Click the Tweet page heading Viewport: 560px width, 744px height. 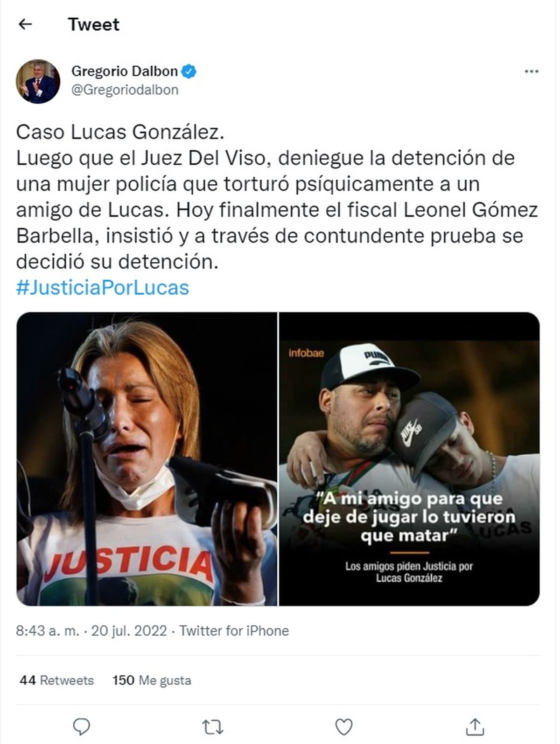point(94,24)
